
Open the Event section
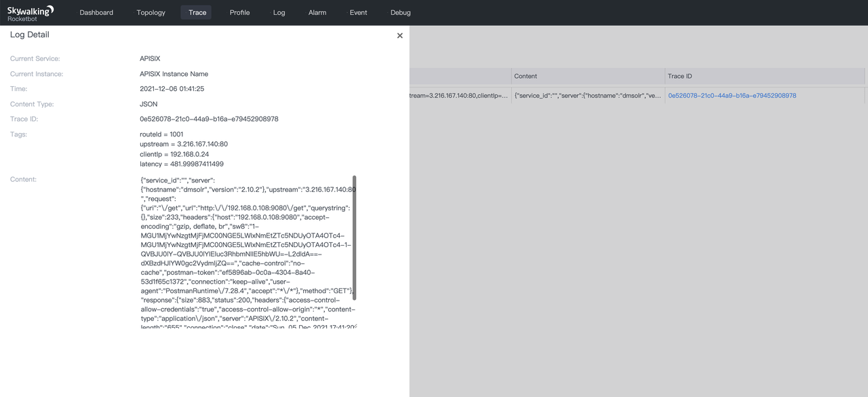[x=358, y=12]
